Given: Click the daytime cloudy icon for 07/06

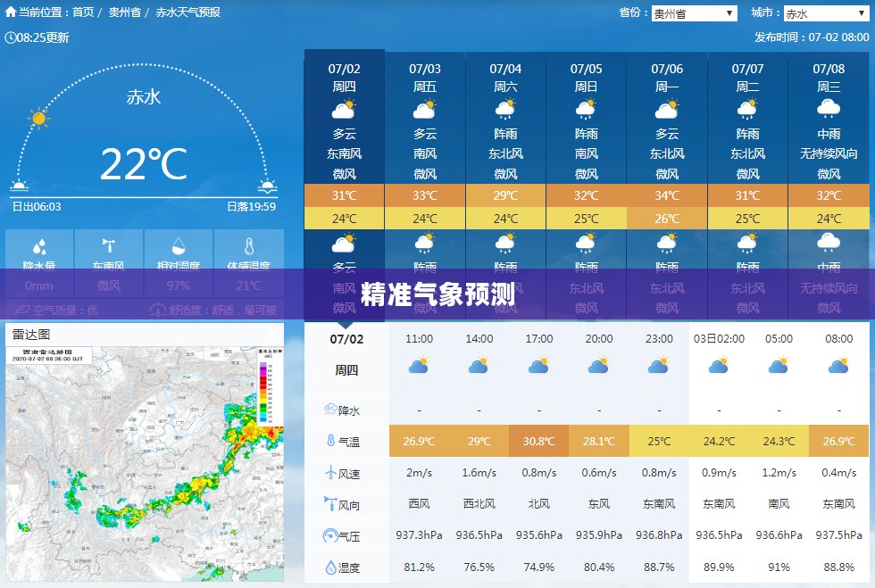Looking at the screenshot, I should [x=667, y=109].
